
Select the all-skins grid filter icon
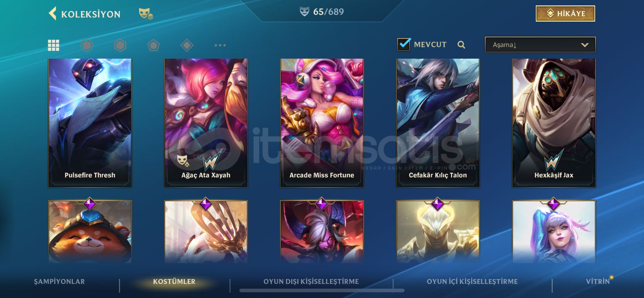point(54,45)
